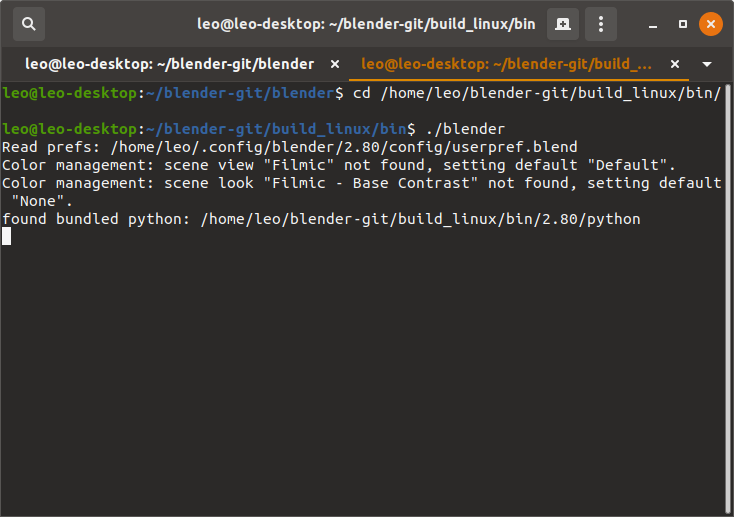
Task: Expand the tab list dropdown arrow
Action: [x=707, y=64]
